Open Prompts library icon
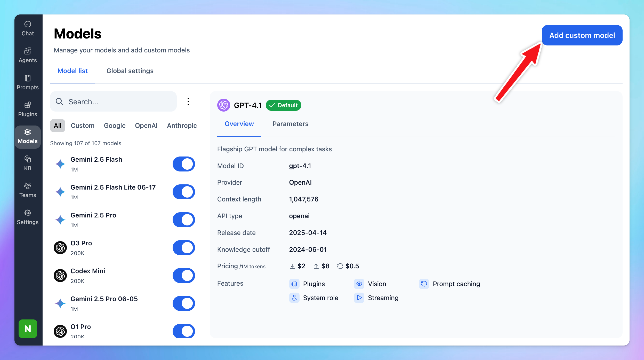644x360 pixels. [x=28, y=82]
